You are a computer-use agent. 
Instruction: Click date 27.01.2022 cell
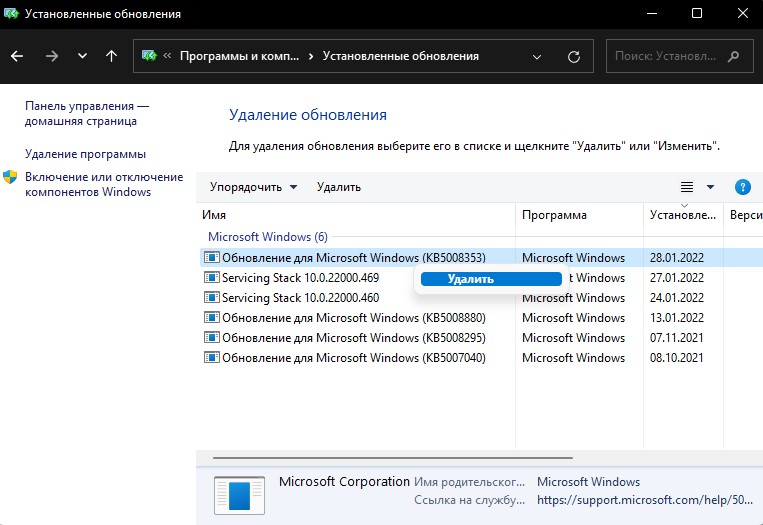click(677, 277)
